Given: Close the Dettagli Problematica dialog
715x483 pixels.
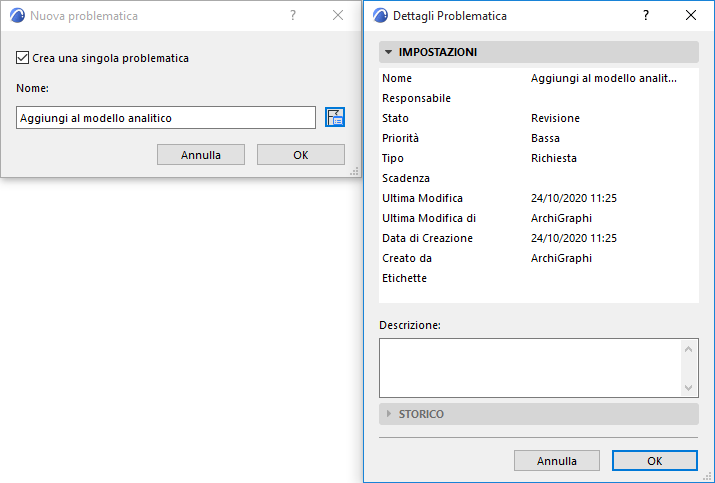Looking at the screenshot, I should 691,16.
